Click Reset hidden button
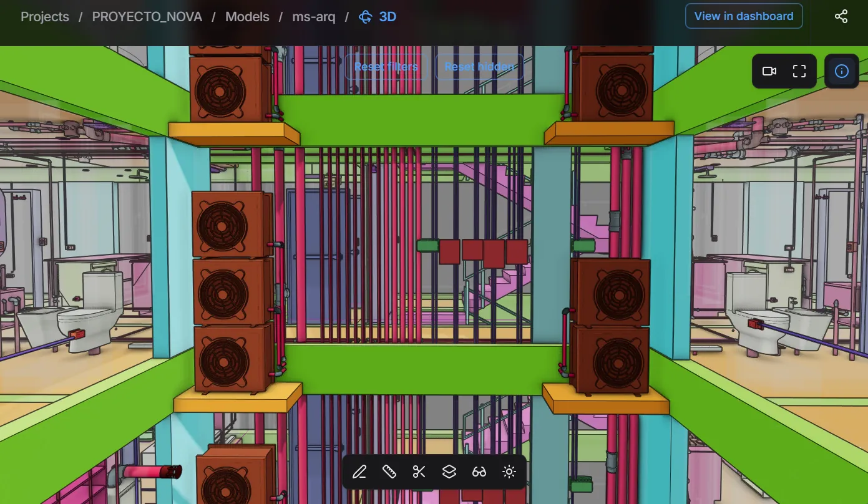The image size is (868, 504). (479, 67)
